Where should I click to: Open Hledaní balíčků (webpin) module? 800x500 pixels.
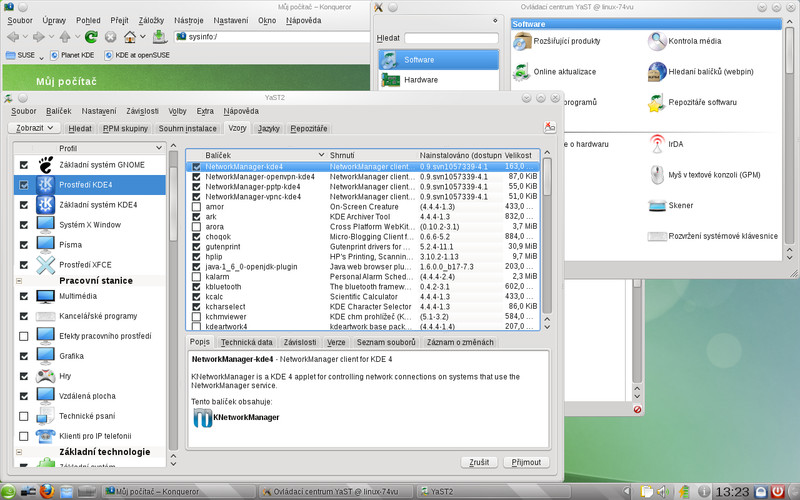(x=701, y=71)
